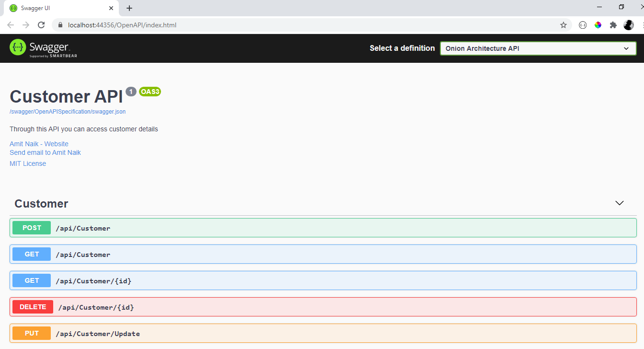Click the padlock icon in the address bar
The image size is (644, 349).
click(x=60, y=24)
